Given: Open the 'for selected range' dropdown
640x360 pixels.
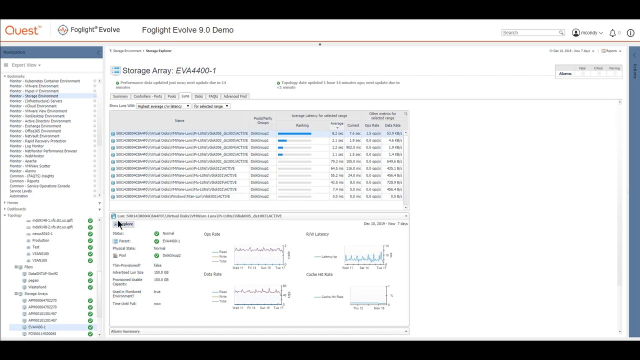Looking at the screenshot, I should pos(211,106).
